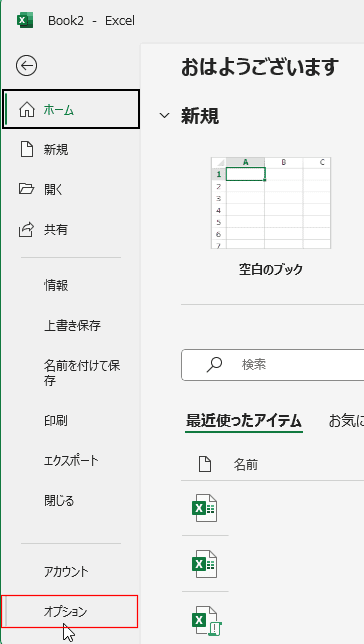Create a 空白のブック from thumbnail

click(x=271, y=202)
